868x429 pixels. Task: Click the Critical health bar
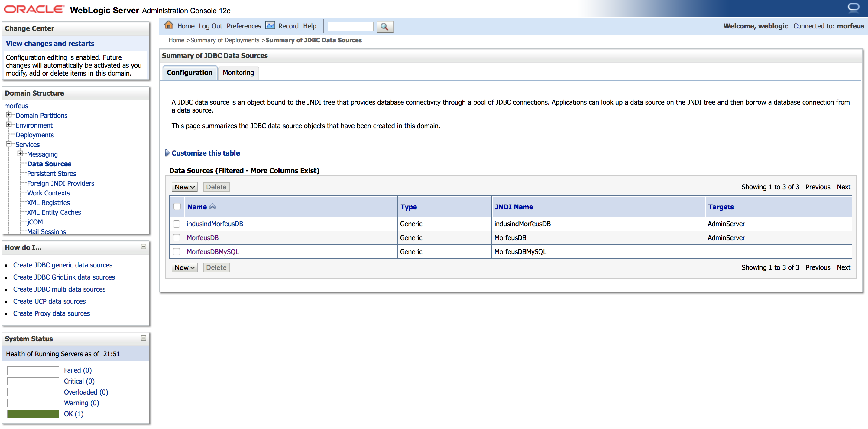coord(33,381)
